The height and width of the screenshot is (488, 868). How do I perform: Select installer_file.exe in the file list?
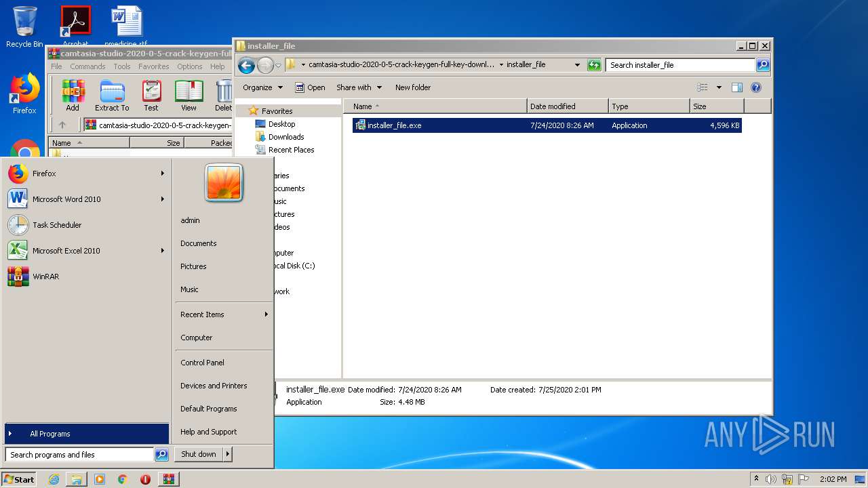pos(547,125)
